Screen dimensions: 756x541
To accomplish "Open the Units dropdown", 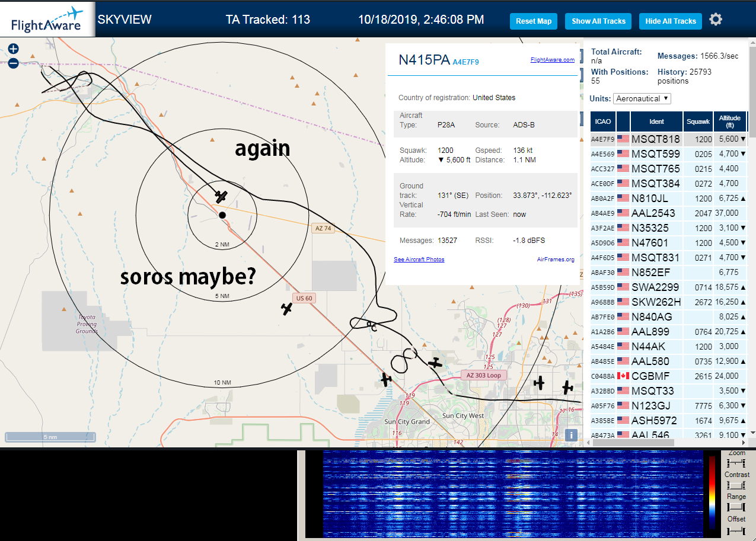I will (x=642, y=98).
